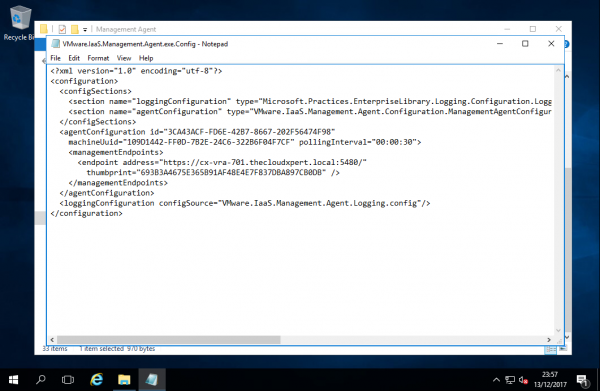Click the </configSections> closing tag
The height and width of the screenshot is (391, 600).
pos(98,122)
